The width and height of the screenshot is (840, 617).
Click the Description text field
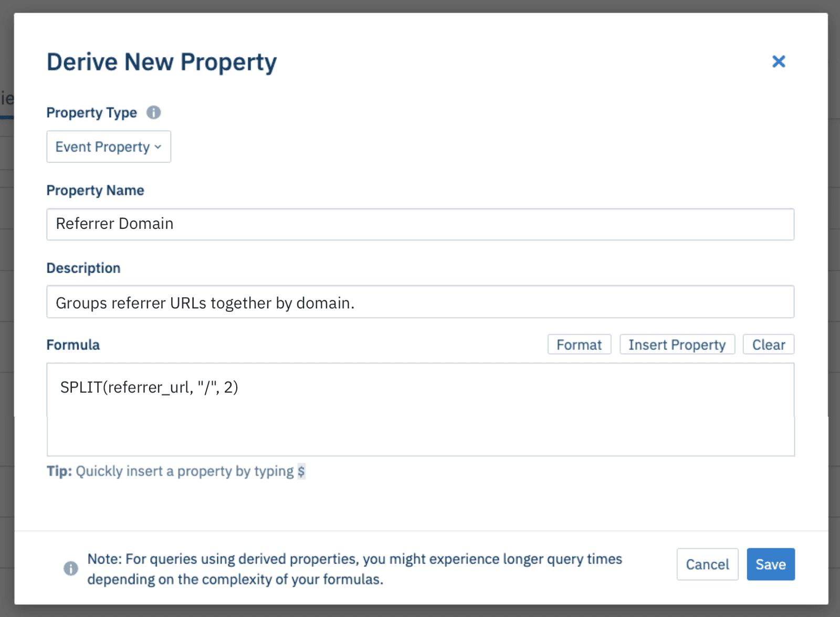point(420,302)
